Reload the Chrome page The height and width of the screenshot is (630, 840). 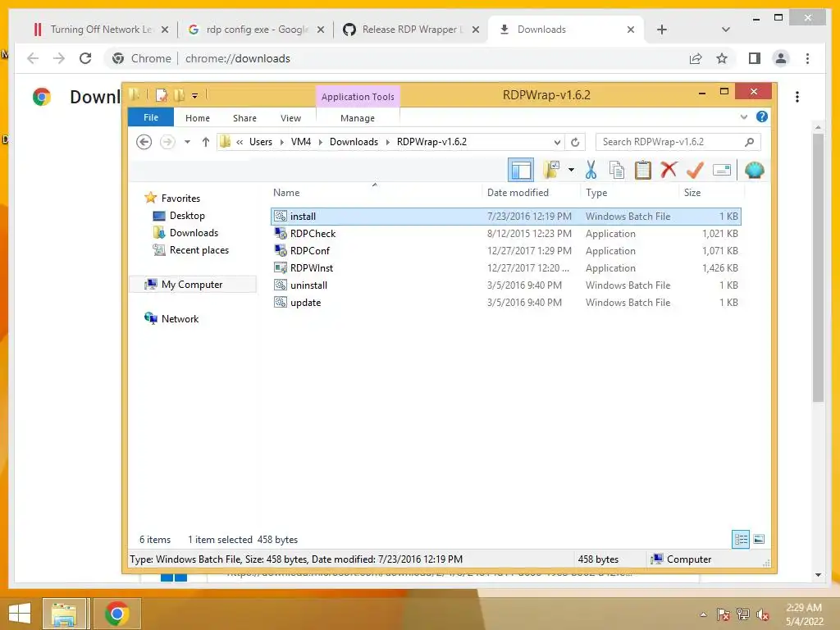pyautogui.click(x=85, y=58)
